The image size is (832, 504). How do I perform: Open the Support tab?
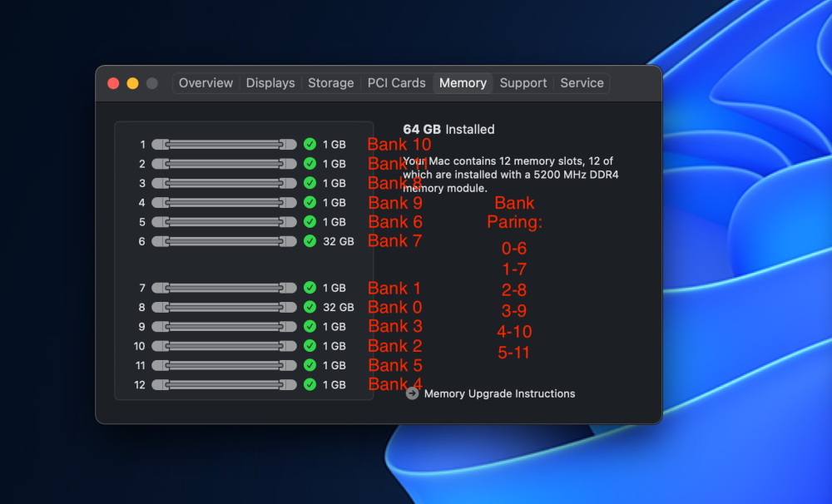(522, 83)
